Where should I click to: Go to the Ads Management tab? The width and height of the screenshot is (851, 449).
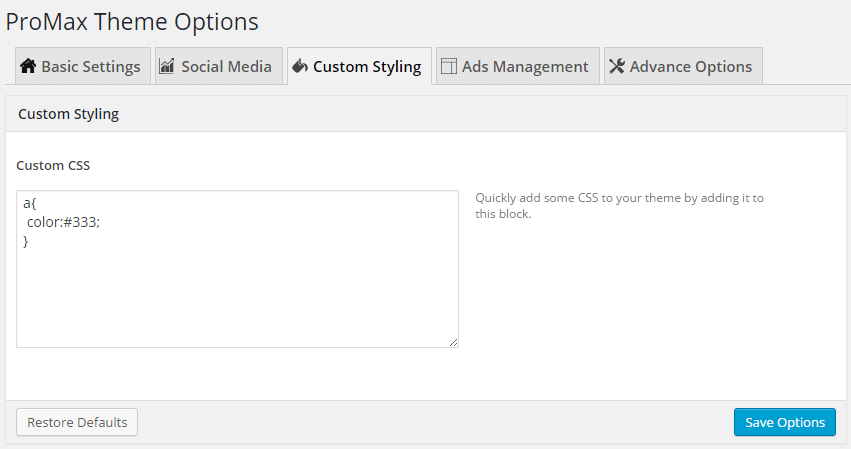[518, 66]
